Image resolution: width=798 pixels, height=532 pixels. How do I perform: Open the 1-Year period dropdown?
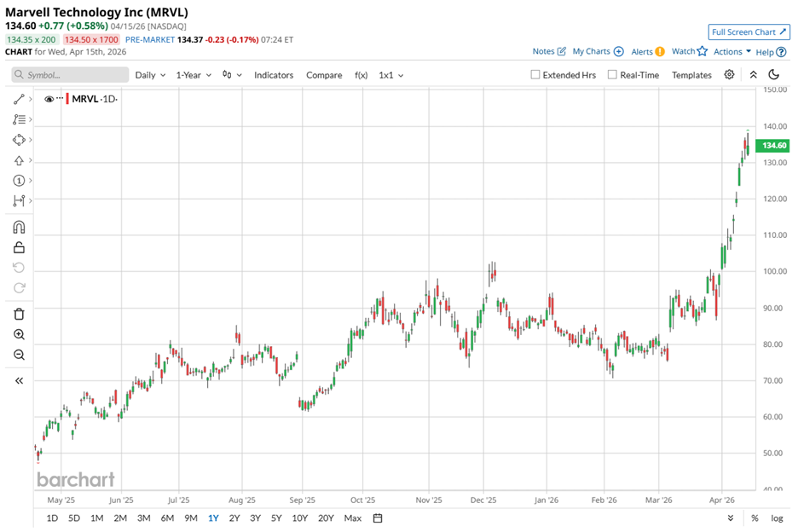tap(194, 75)
